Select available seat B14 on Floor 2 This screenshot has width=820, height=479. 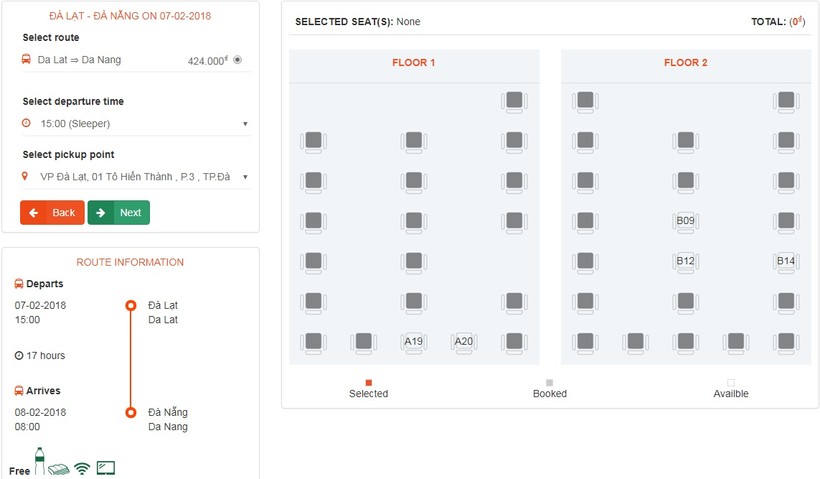tap(786, 262)
